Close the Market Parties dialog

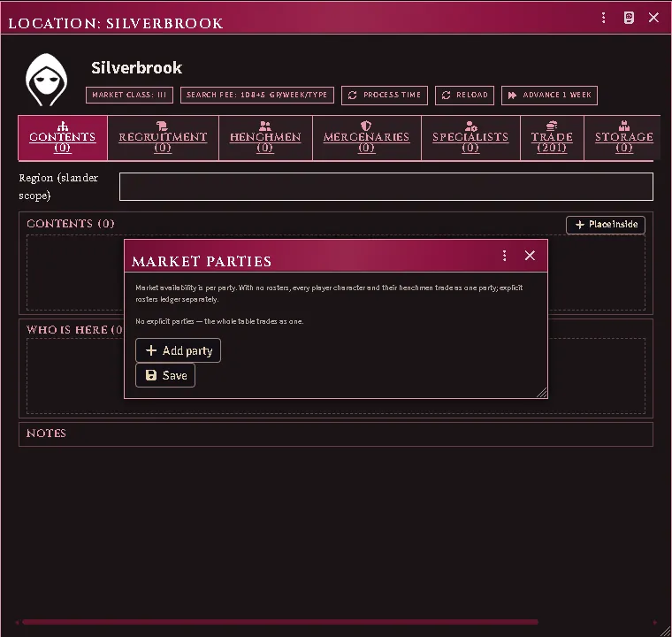pos(530,256)
